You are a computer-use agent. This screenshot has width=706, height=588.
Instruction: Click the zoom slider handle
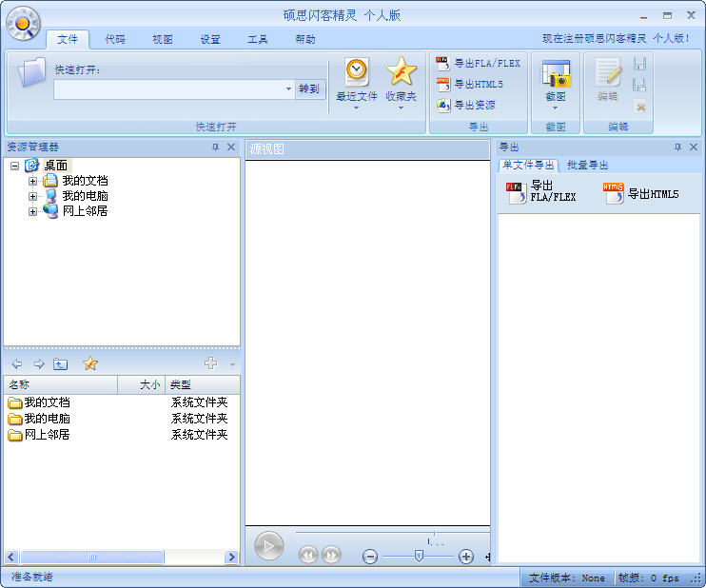point(419,556)
